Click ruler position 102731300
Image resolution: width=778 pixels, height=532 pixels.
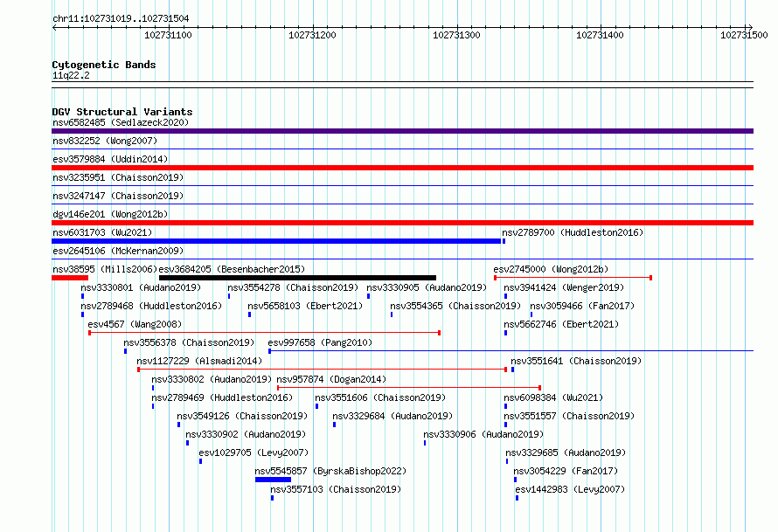[456, 35]
